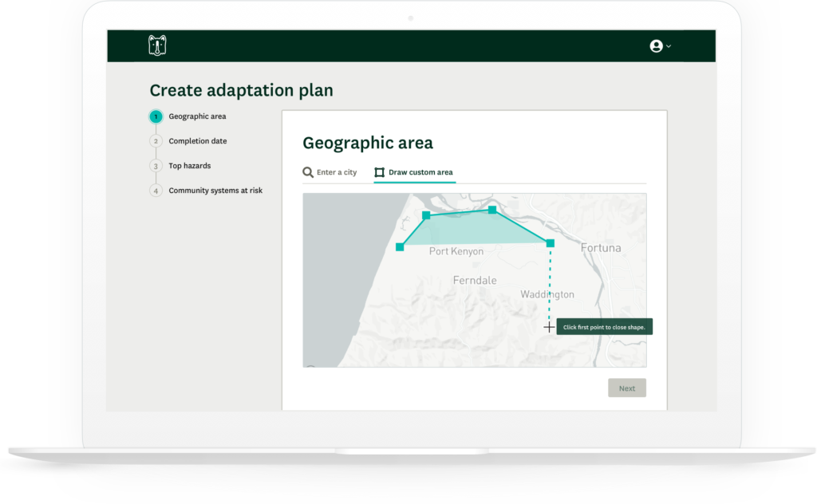Click the bear logo in header
Image resolution: width=817 pixels, height=504 pixels.
click(x=157, y=46)
